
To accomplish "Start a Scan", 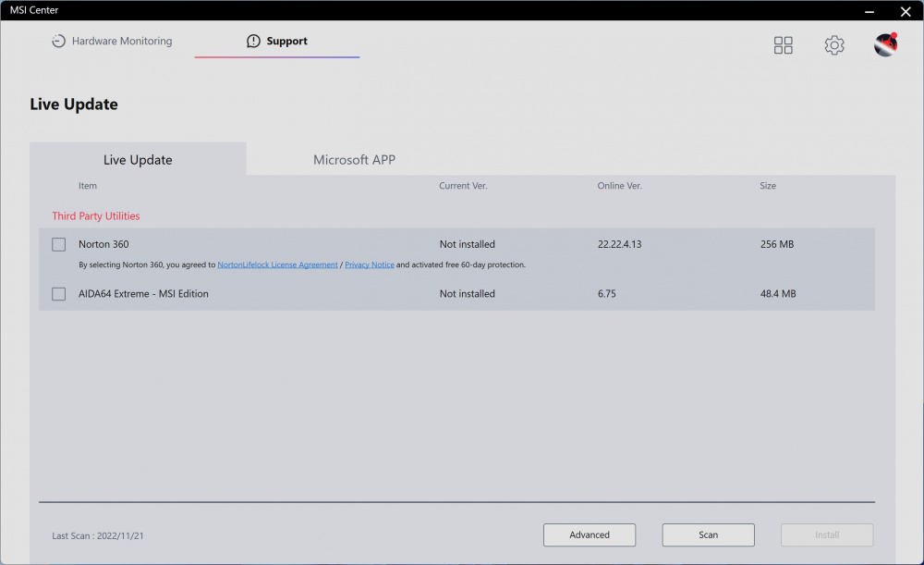I will (709, 534).
